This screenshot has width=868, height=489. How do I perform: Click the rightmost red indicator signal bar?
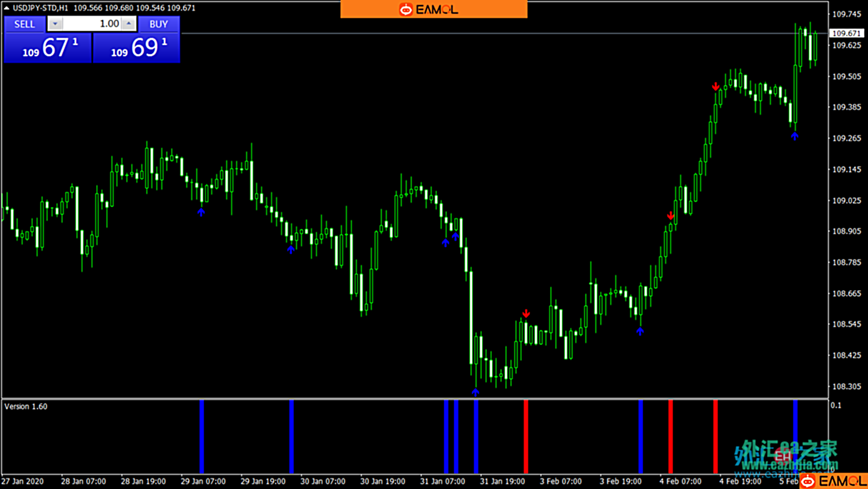point(715,437)
